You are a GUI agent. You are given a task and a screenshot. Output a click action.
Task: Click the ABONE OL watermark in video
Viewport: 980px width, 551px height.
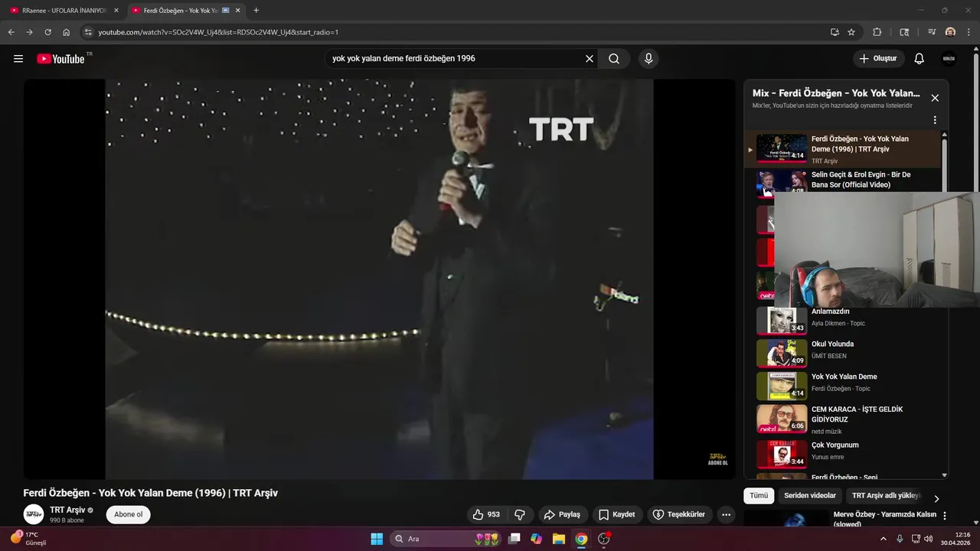pyautogui.click(x=717, y=459)
